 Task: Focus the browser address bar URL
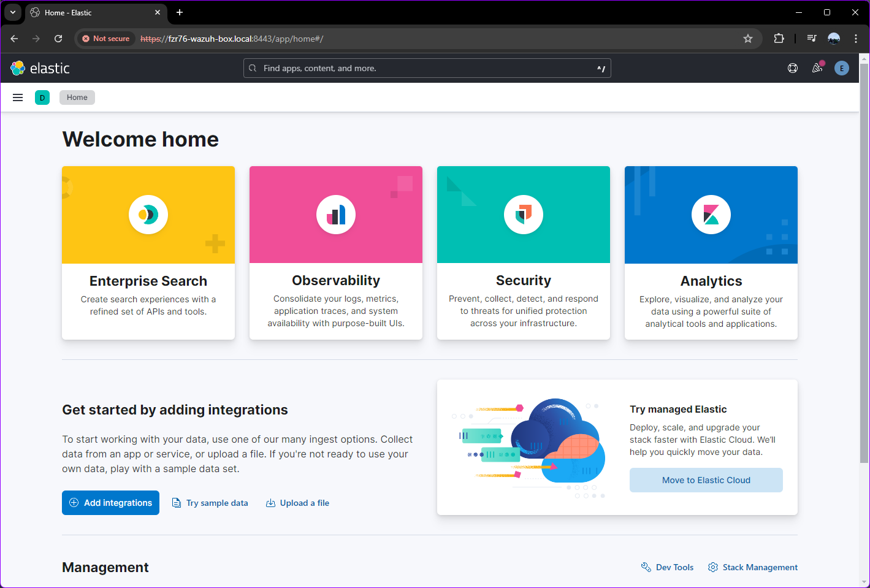tap(232, 39)
